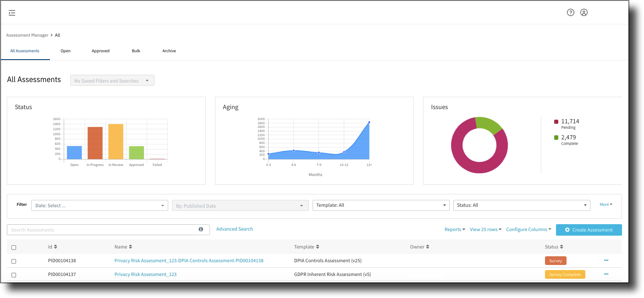Screen dimensions: 644x298
Task: Switch to the Approved tab
Action: (100, 51)
